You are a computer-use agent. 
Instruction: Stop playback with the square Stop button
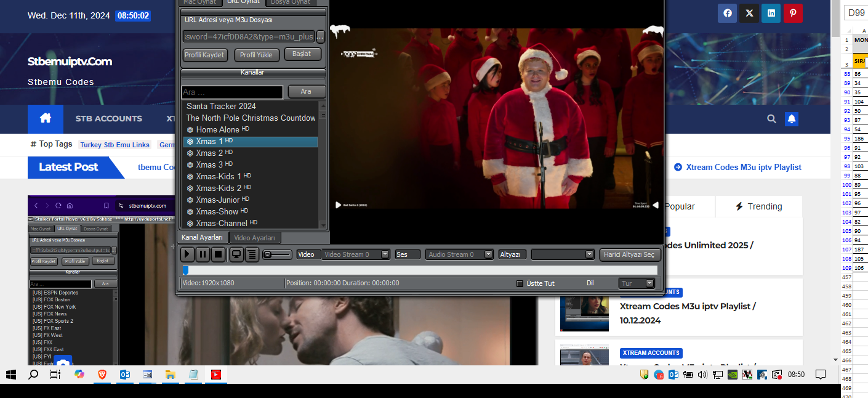[x=217, y=254]
